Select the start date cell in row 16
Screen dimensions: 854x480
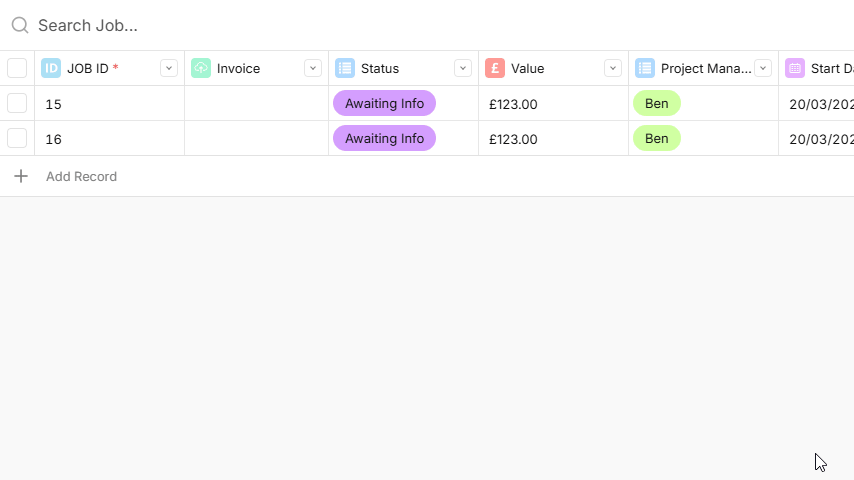click(816, 138)
